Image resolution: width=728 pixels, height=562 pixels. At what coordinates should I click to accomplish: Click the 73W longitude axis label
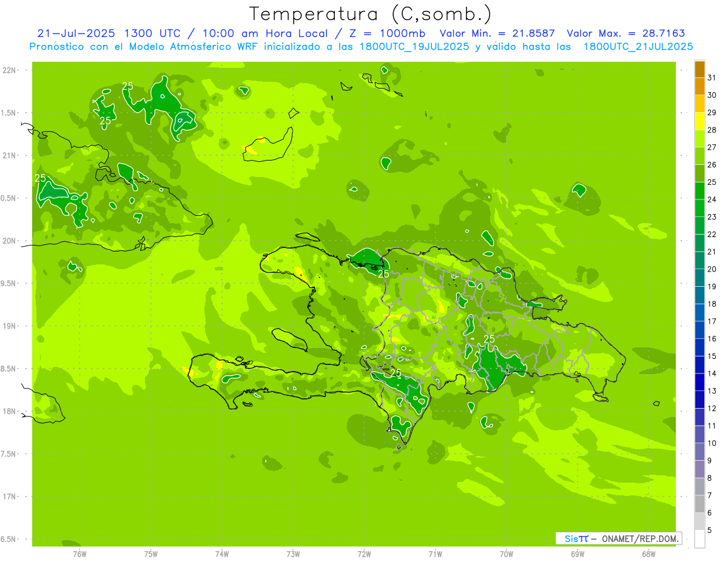coord(293,554)
